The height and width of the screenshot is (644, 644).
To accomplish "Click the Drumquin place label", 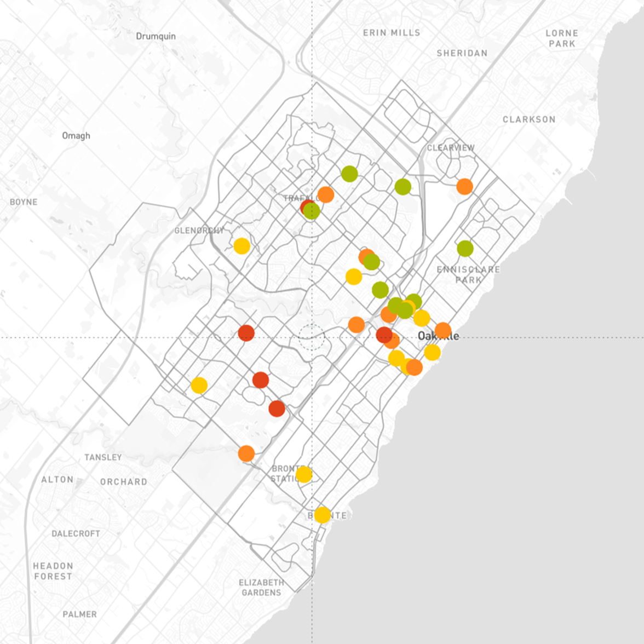I will 156,36.
